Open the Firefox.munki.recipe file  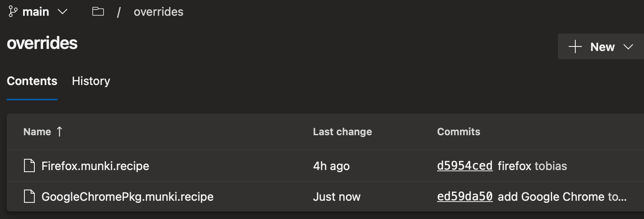tap(95, 166)
